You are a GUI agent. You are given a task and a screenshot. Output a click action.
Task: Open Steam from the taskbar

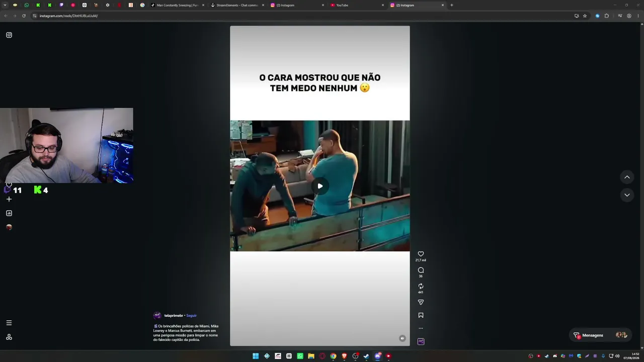366,356
